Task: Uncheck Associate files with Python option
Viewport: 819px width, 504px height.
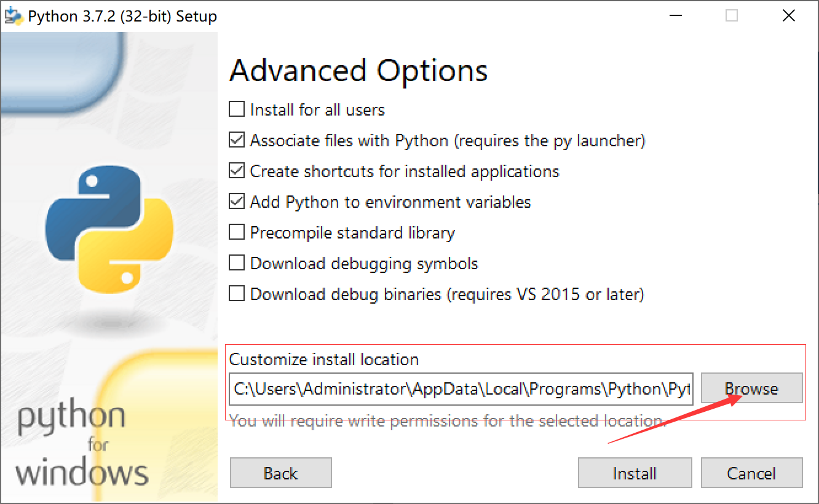Action: (x=237, y=140)
